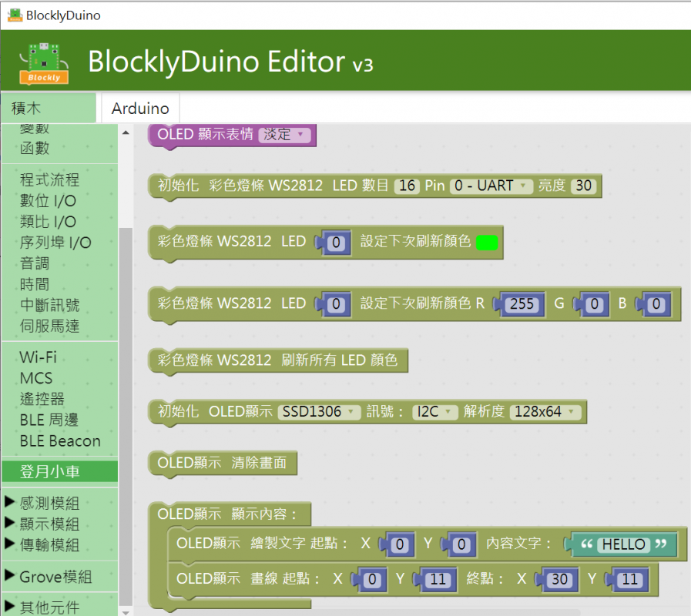
Task: Click the sidebar scrollbar up arrow
Action: click(124, 132)
